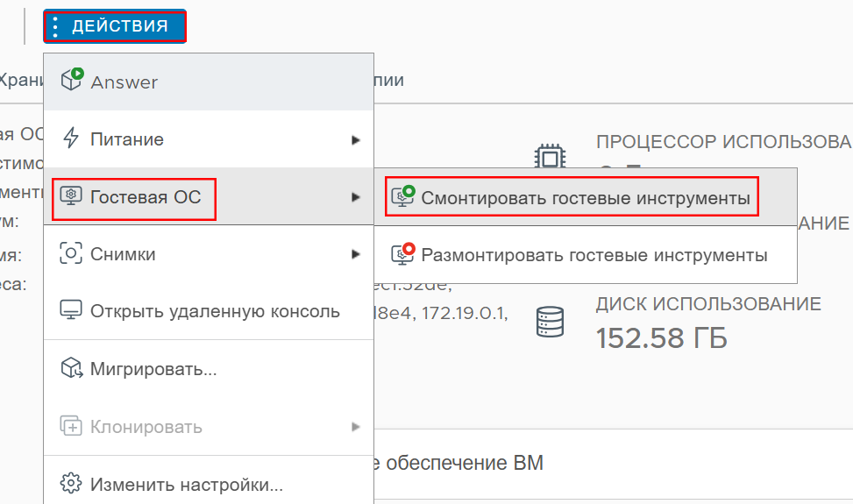
Task: Open the Снимки snapshots submenu
Action: (x=209, y=254)
